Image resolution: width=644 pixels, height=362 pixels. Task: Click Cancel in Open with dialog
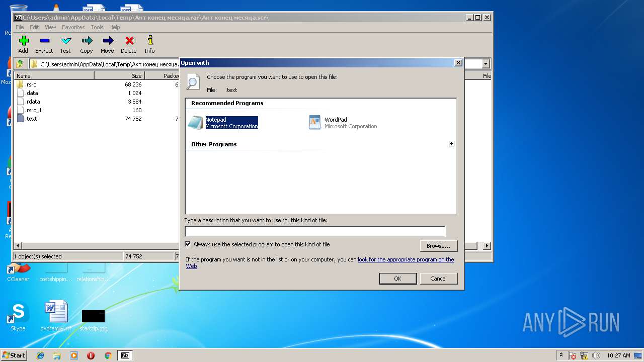[438, 279]
